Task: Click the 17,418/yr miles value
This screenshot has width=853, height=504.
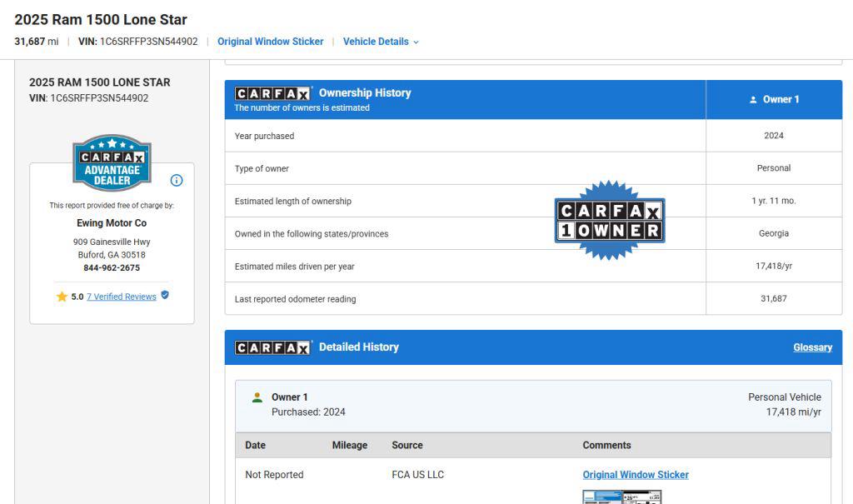Action: (x=774, y=266)
